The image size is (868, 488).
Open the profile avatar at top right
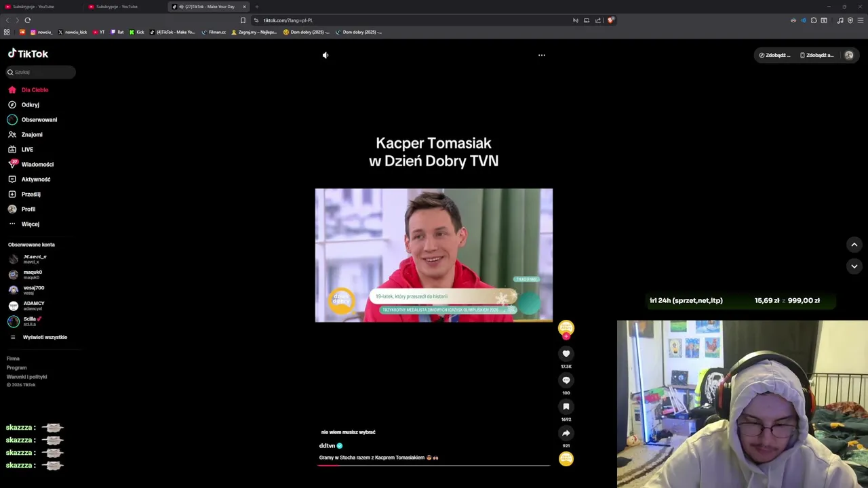pos(849,55)
